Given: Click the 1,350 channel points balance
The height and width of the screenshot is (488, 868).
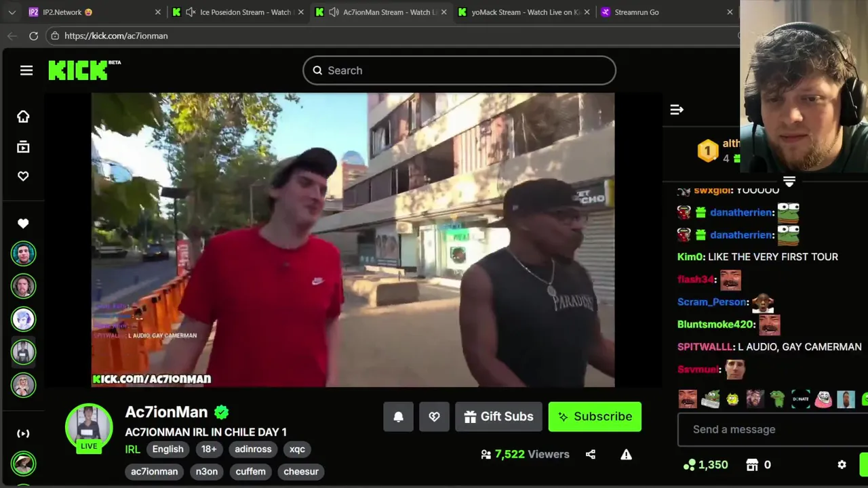Looking at the screenshot, I should coord(706,465).
